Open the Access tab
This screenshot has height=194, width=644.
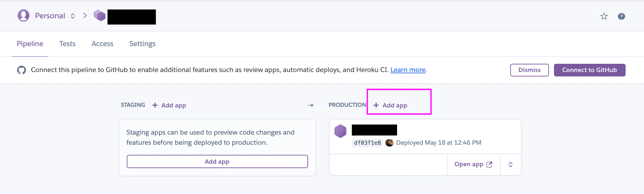[x=102, y=44]
